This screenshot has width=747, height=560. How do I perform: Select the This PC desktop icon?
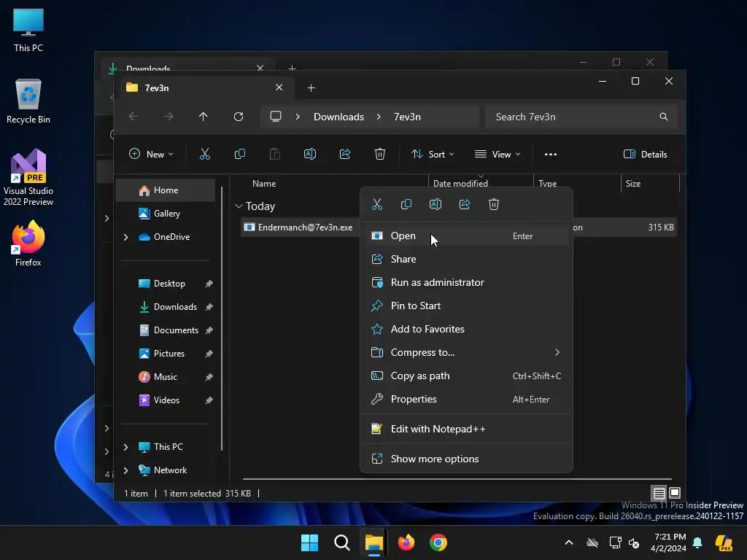coord(28,29)
